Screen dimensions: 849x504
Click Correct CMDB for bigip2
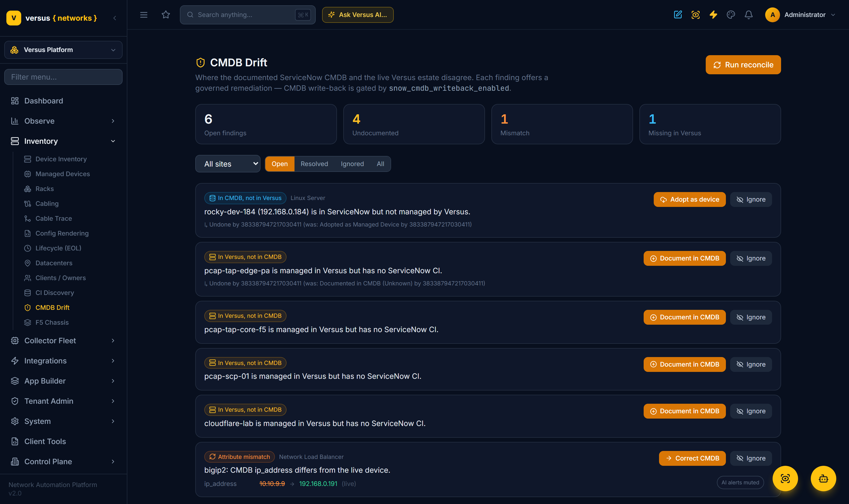click(692, 458)
